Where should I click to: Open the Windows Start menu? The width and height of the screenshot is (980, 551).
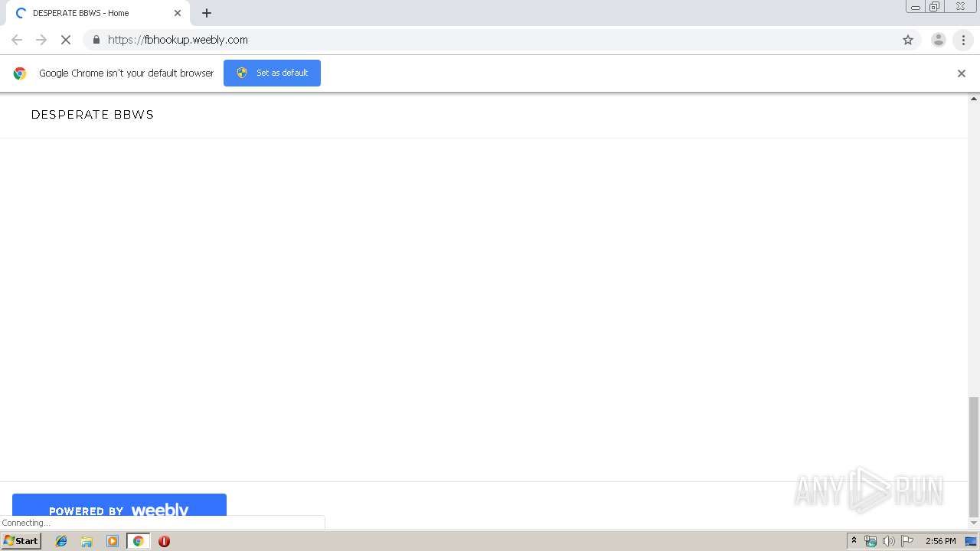coord(21,540)
